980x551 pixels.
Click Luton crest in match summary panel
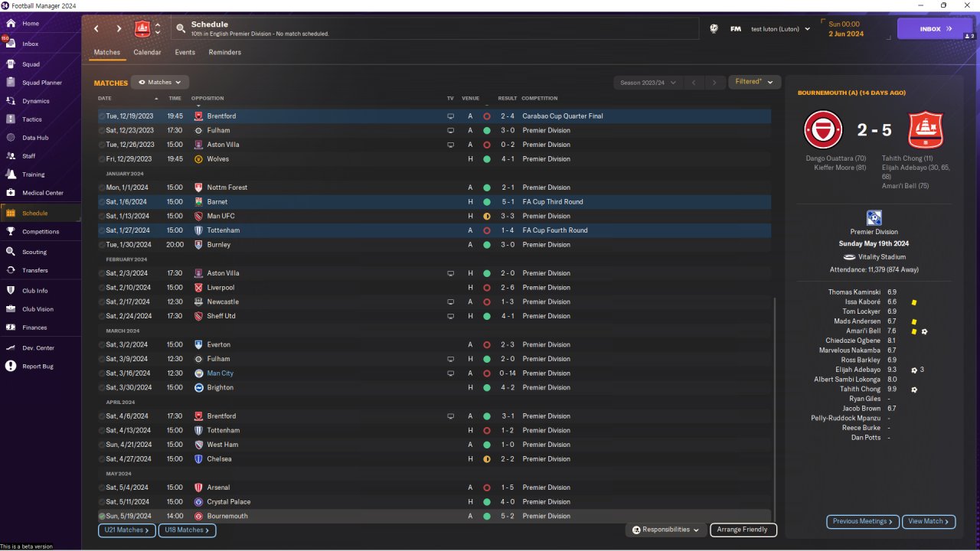coord(925,130)
